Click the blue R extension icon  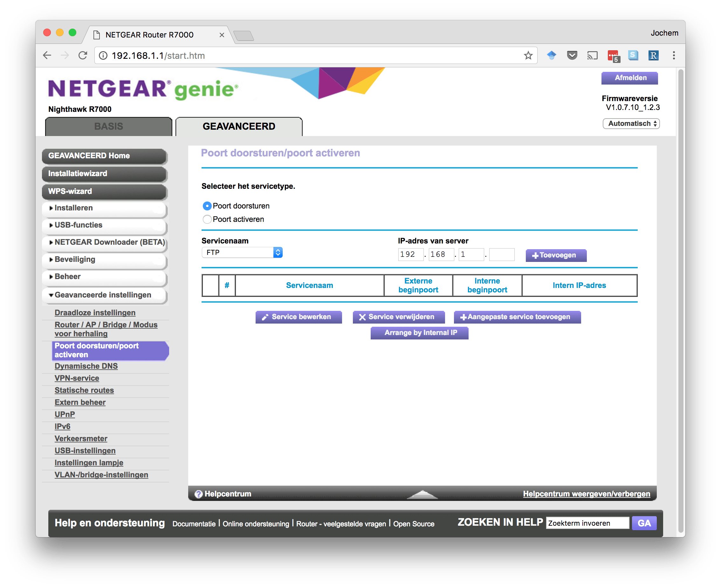click(x=653, y=56)
